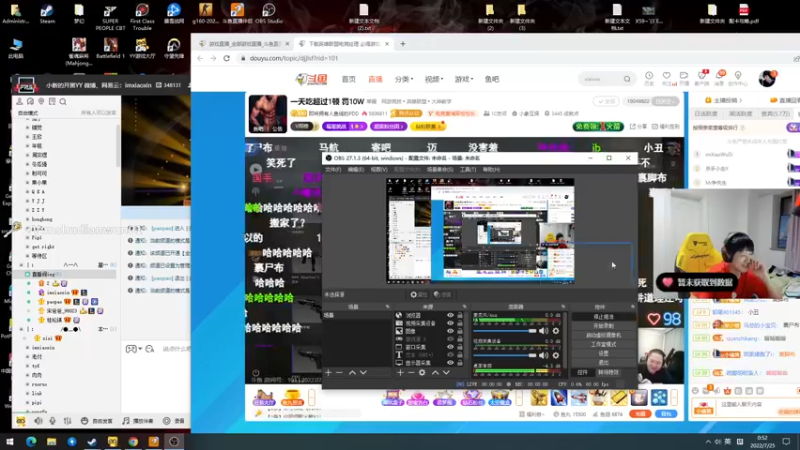
Task: Open Steam from the taskbar
Action: pos(92,442)
